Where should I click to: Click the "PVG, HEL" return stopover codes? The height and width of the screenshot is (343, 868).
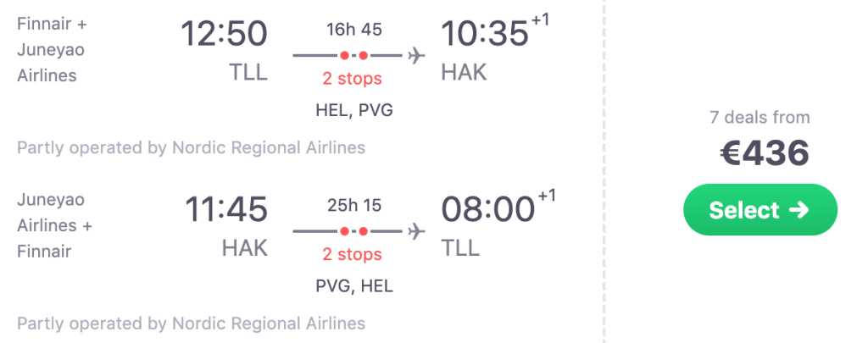click(x=352, y=285)
